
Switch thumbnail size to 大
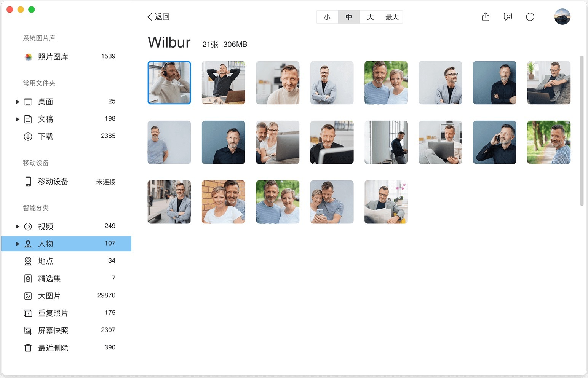tap(370, 17)
